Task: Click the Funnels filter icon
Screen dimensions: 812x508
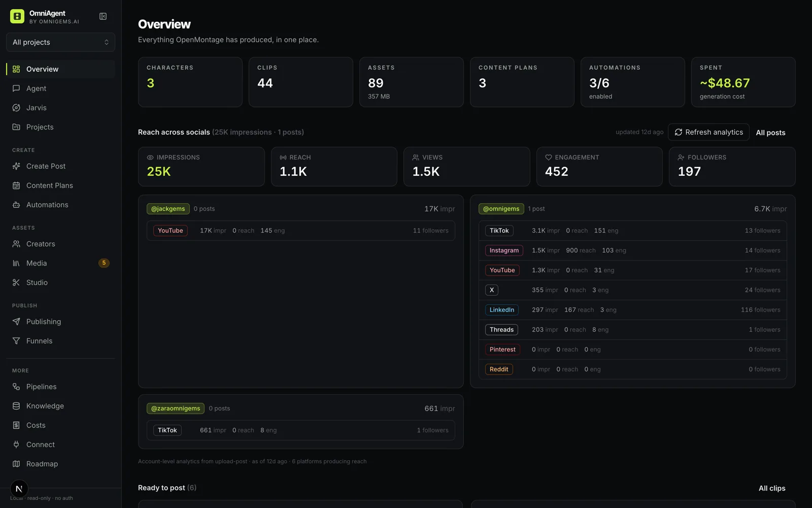Action: pos(16,341)
